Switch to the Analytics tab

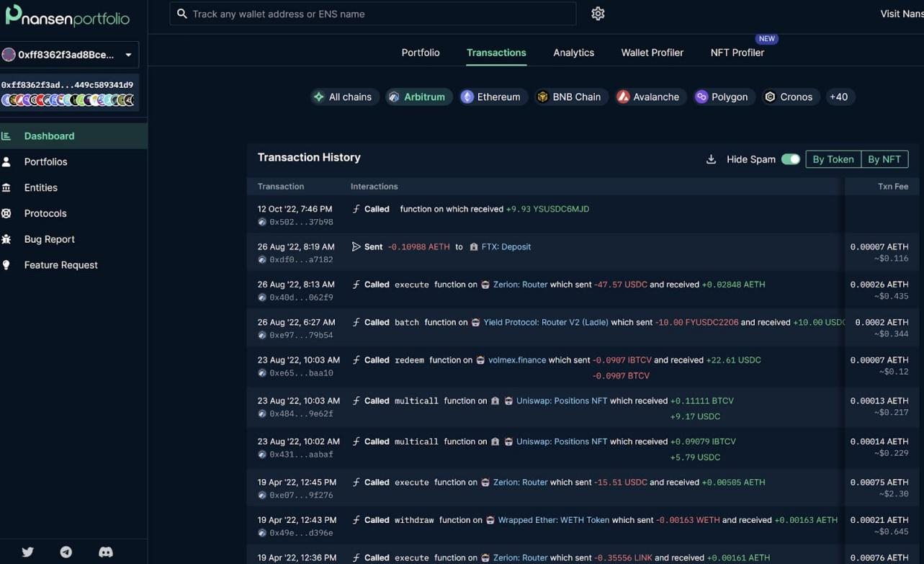pos(573,53)
